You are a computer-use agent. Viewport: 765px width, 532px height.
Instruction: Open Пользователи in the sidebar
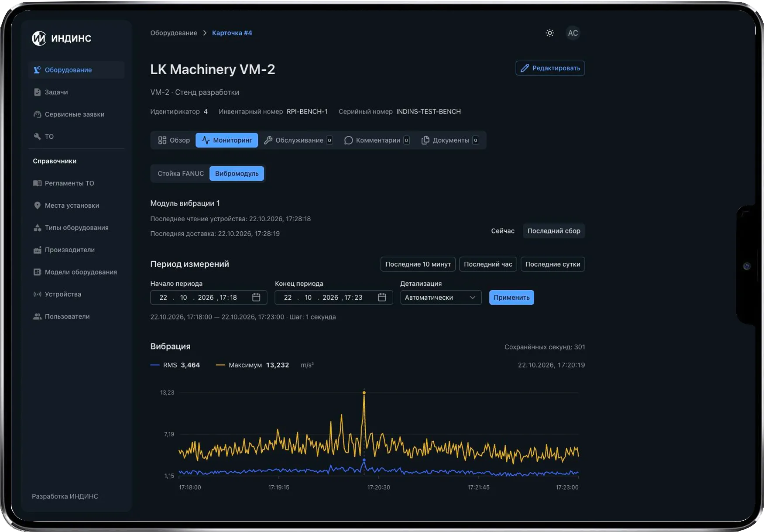(76, 317)
